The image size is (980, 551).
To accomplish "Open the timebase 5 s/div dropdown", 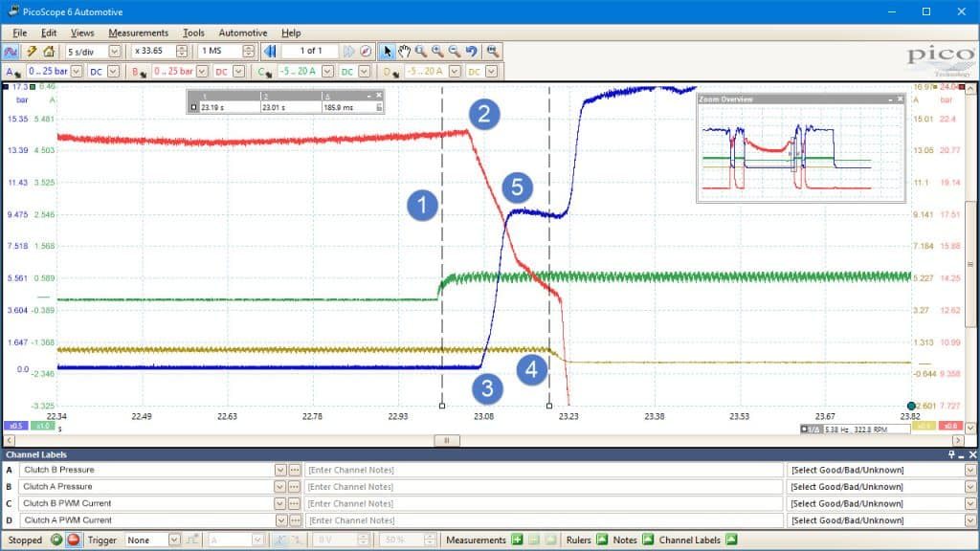I will click(115, 52).
